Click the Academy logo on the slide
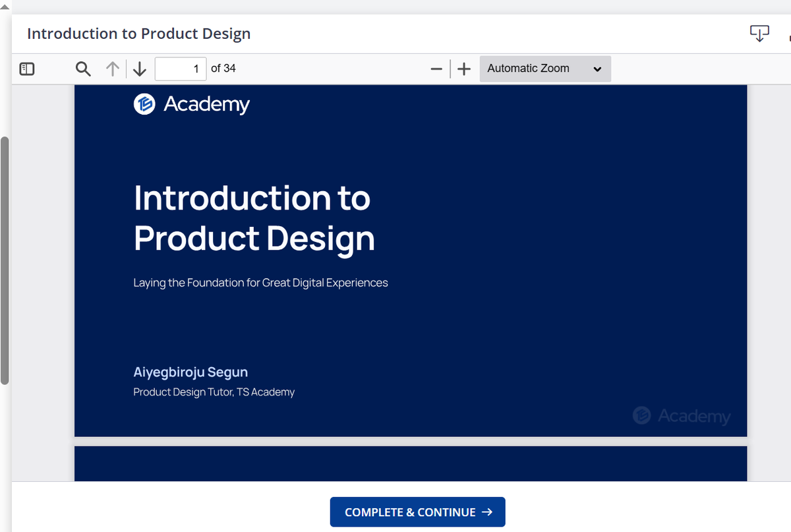Screen dimensions: 791x532 [x=192, y=104]
